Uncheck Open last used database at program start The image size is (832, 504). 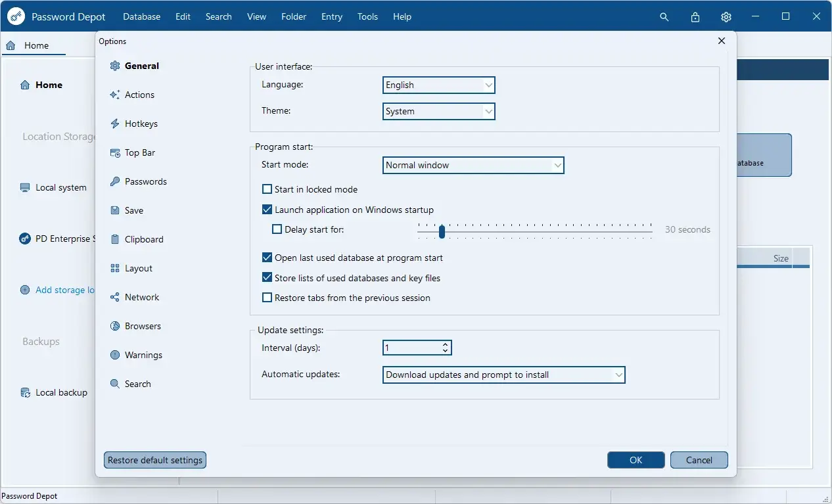click(x=267, y=258)
